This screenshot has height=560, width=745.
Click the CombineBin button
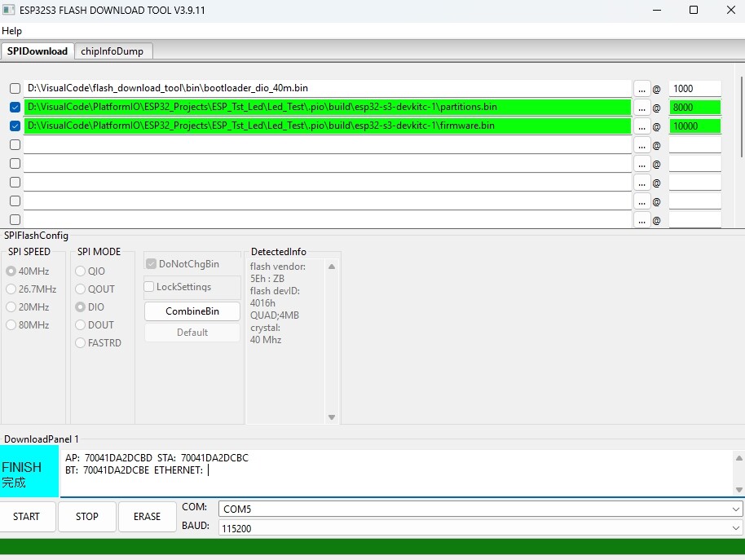192,311
